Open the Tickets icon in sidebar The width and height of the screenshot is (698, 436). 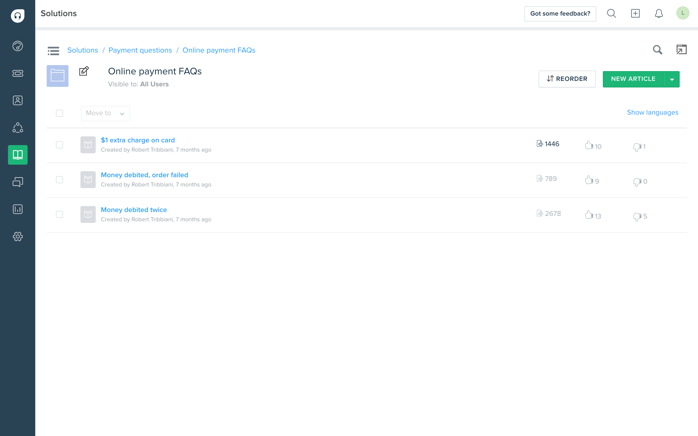point(17,73)
